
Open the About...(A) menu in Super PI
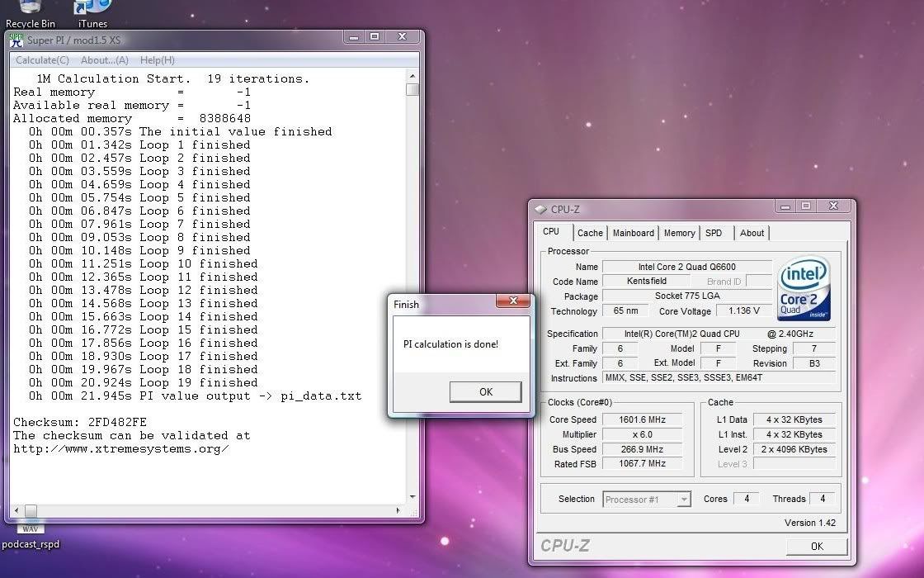(x=104, y=60)
